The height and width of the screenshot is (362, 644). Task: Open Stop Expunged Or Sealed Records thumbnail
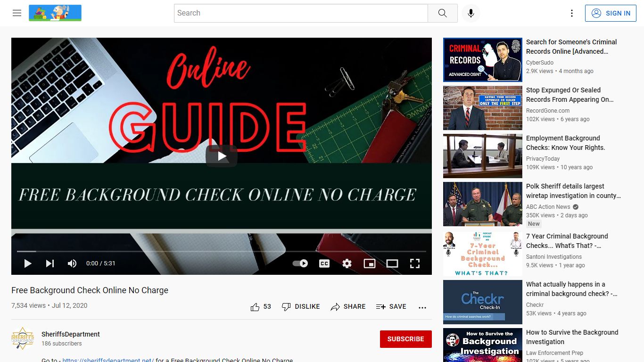click(483, 108)
